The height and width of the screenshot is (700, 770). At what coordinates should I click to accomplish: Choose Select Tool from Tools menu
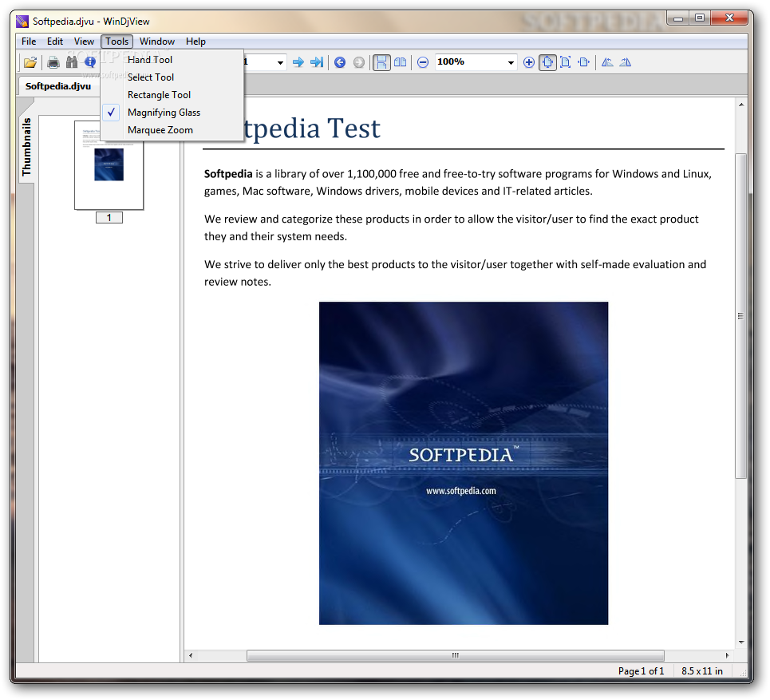[x=172, y=77]
